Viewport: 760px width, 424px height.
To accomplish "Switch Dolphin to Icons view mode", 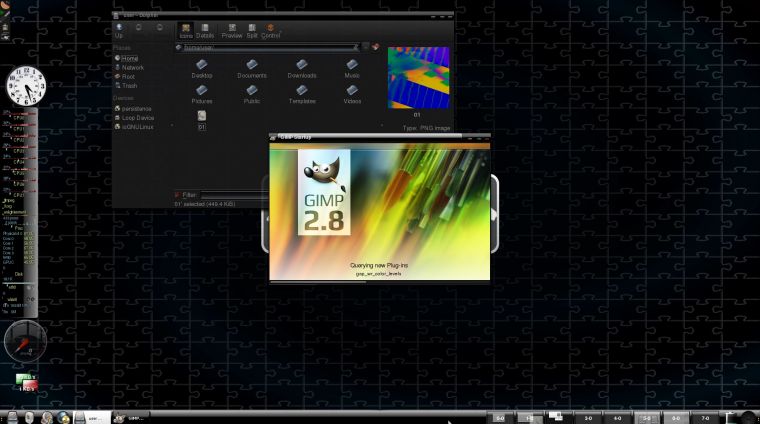I will tap(186, 31).
